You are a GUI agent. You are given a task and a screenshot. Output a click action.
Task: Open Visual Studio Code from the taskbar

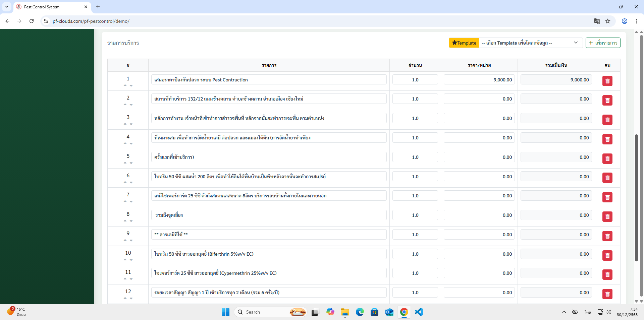tap(419, 312)
